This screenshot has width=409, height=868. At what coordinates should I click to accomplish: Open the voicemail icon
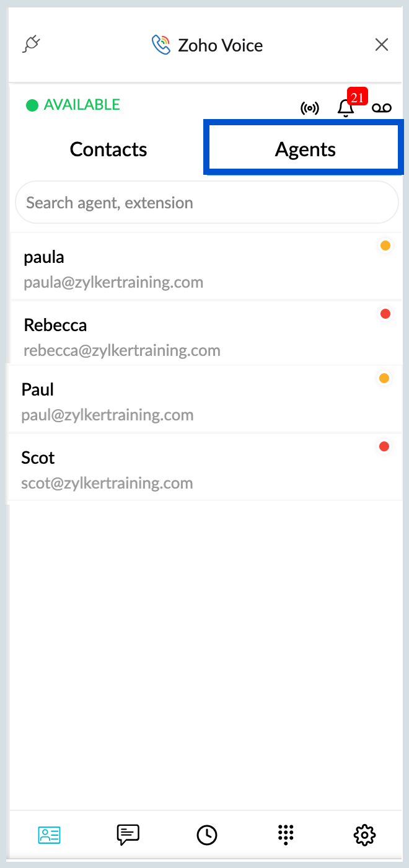tap(382, 108)
